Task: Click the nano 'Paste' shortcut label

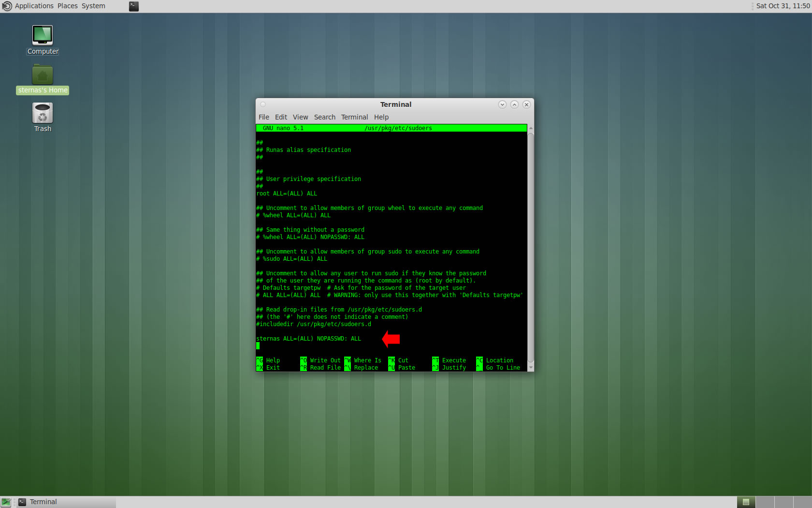Action: 406,368
